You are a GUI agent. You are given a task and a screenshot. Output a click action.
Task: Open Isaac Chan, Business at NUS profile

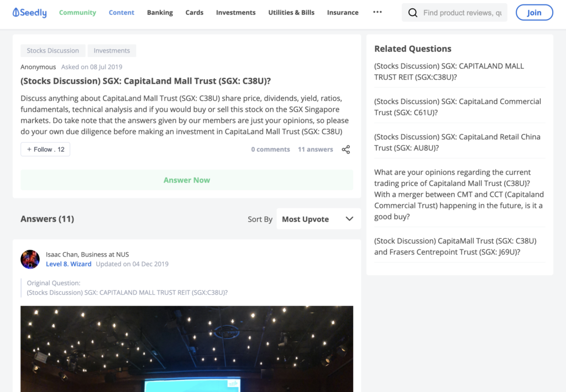(x=87, y=254)
